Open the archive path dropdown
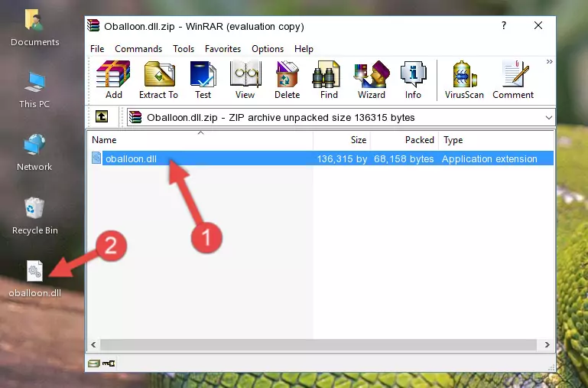Screen dimensions: 588x388 coord(549,117)
